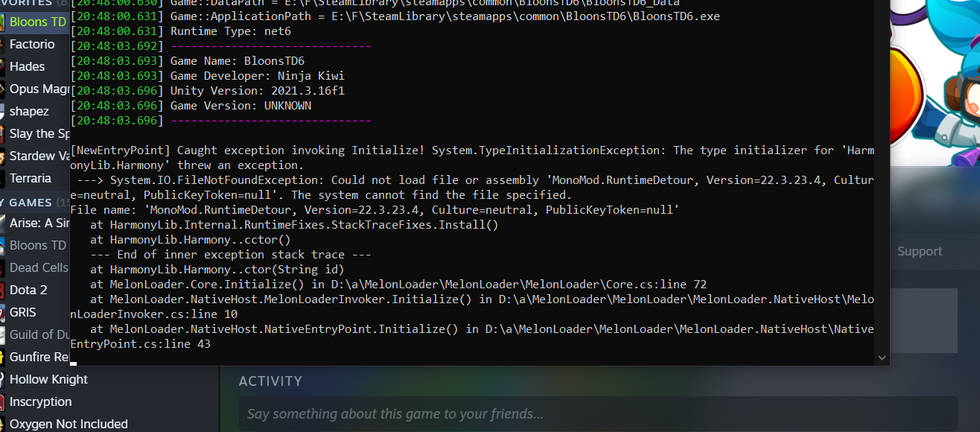This screenshot has height=432, width=980.
Task: Click the Game::ApplicationPath console line
Action: tap(395, 16)
